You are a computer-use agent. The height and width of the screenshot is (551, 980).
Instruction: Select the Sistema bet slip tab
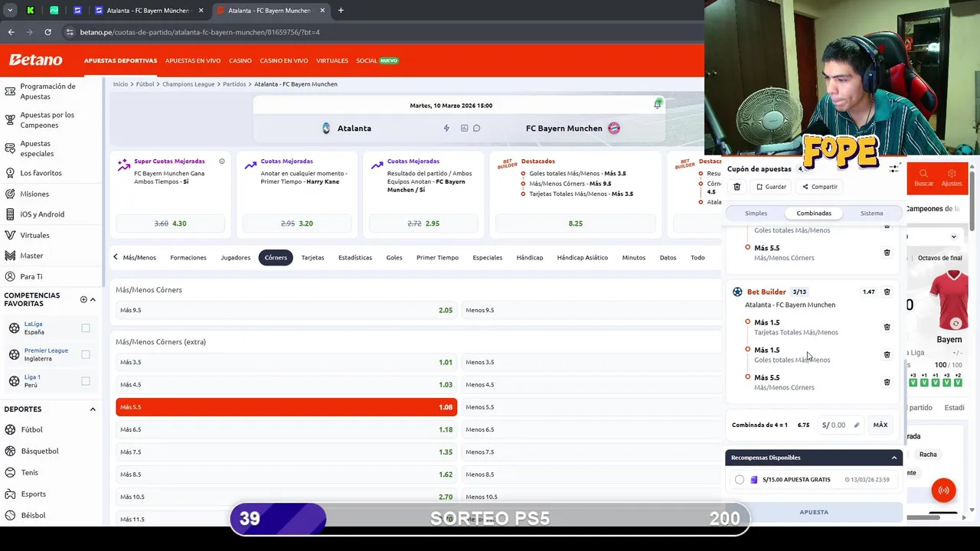pos(871,214)
